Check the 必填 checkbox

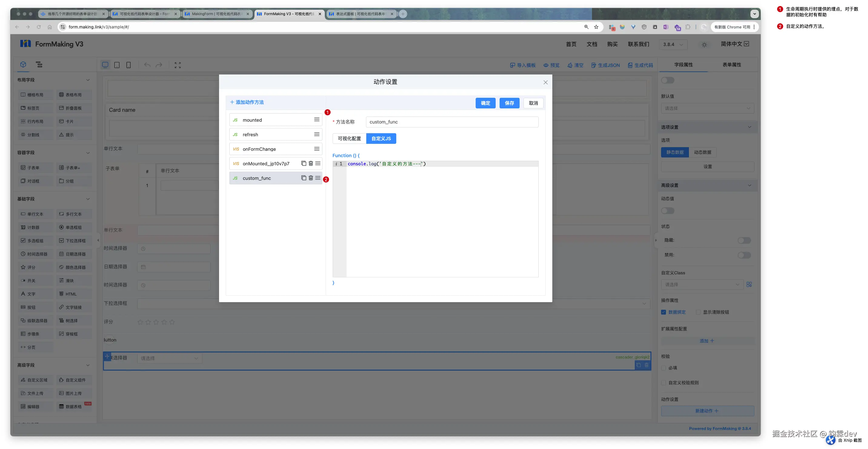pos(663,368)
